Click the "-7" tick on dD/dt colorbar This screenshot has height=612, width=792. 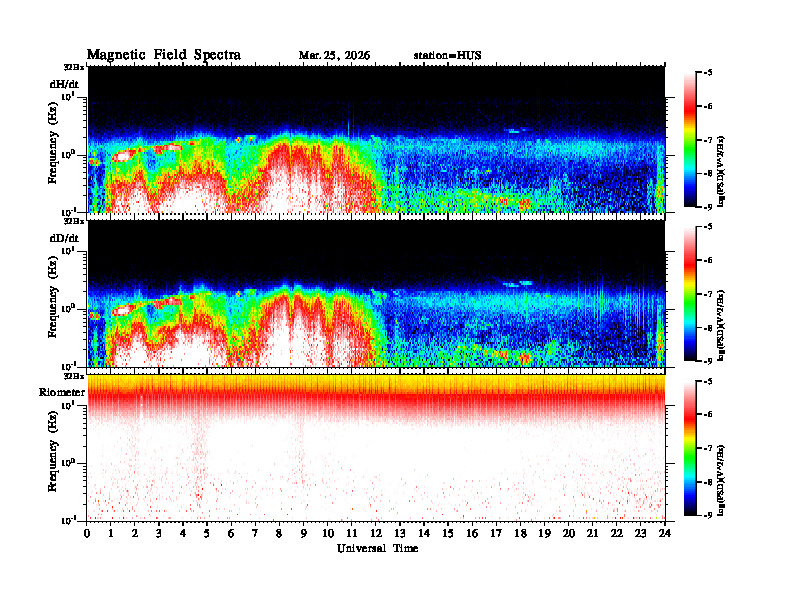(x=708, y=294)
